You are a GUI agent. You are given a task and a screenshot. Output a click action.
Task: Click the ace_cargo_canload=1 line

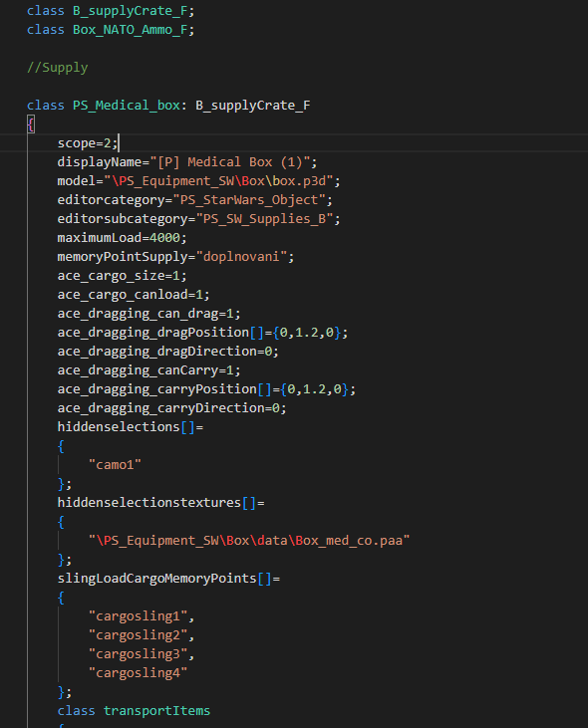134,295
